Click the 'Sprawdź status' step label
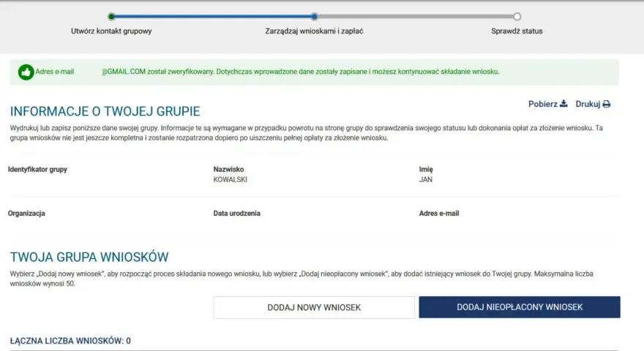Screen dimensions: 644x351 click(x=517, y=31)
